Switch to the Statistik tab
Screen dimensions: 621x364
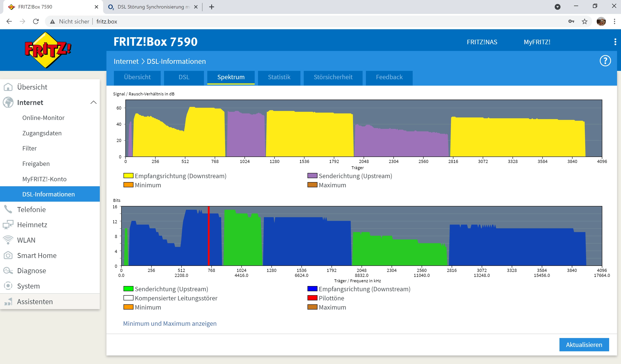[x=279, y=77]
